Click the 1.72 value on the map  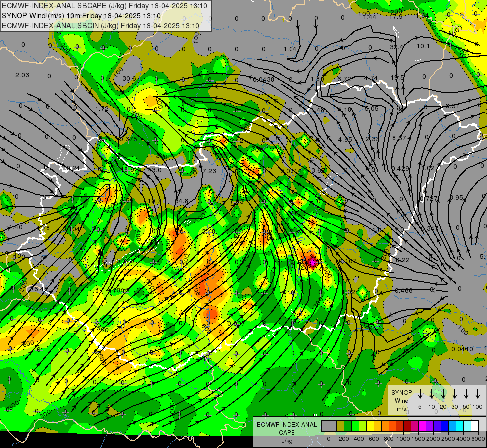click(102, 108)
